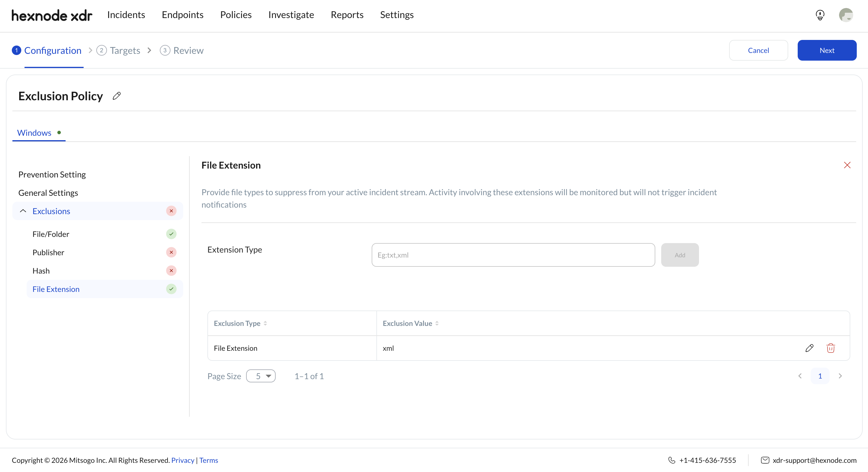Viewport: 868px width, 472px height.
Task: Open the Endpoints menu
Action: tap(183, 15)
